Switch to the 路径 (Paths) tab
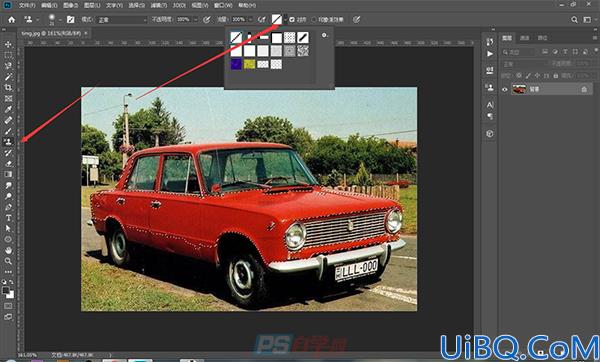This screenshot has height=362, width=600. coord(542,38)
